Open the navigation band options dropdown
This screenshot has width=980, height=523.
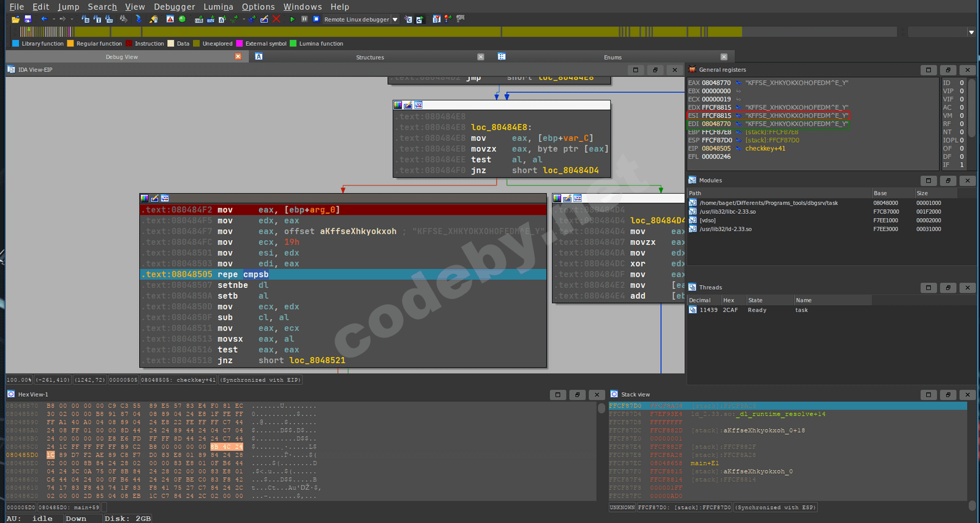[x=971, y=32]
